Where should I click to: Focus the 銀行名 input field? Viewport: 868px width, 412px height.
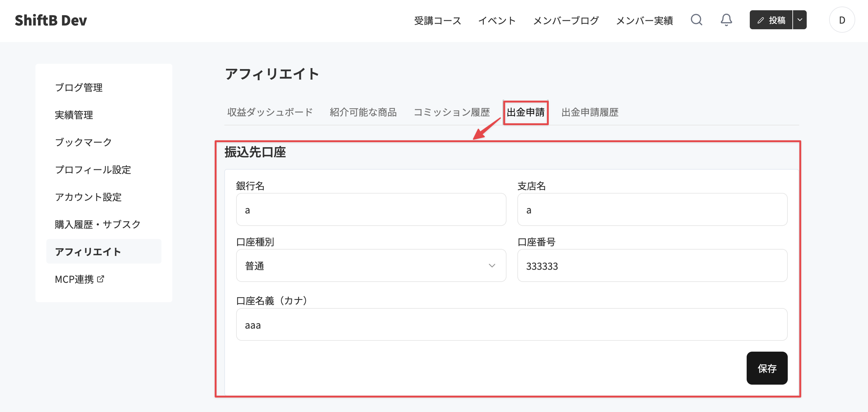[x=371, y=210]
